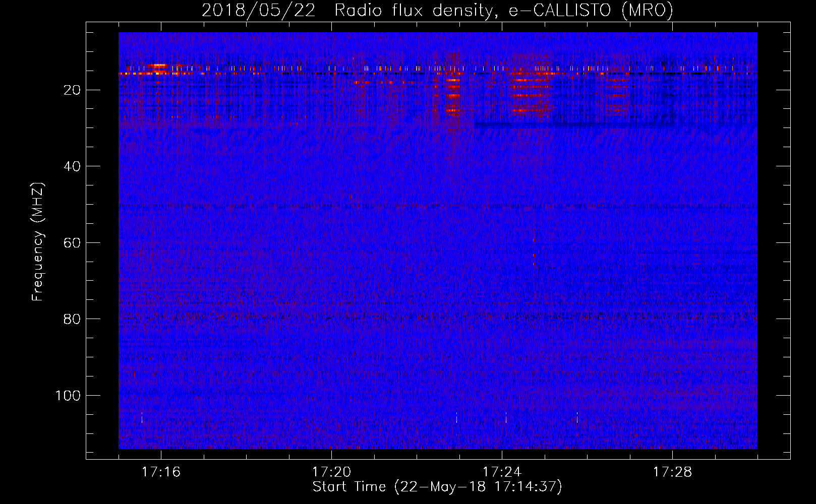This screenshot has width=816, height=504.
Task: Click the "17:16" time tick label
Action: [161, 472]
